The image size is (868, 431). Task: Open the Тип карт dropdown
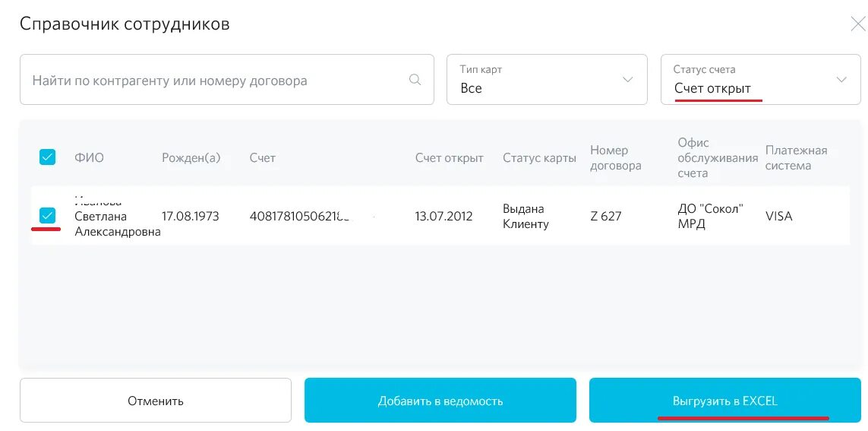pyautogui.click(x=547, y=79)
